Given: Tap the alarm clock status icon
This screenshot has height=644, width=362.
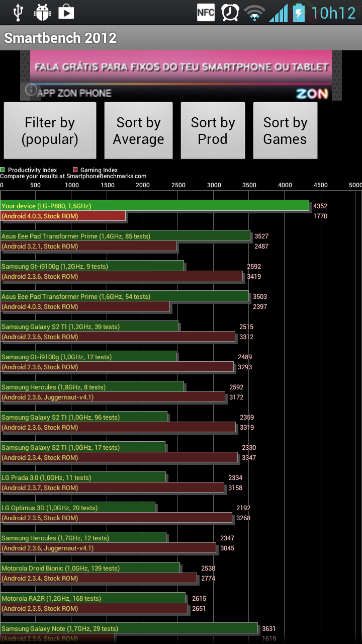Looking at the screenshot, I should [x=230, y=13].
